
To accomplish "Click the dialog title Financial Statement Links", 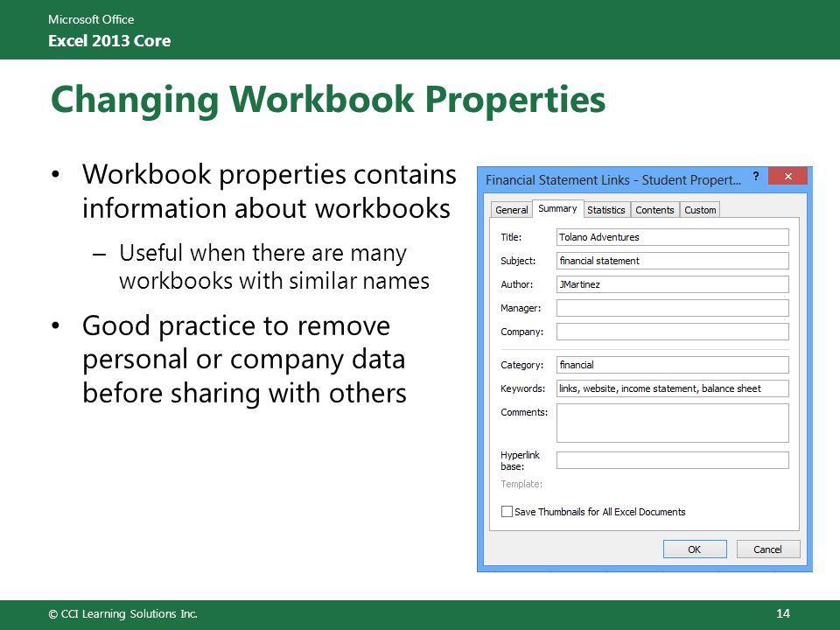I will [613, 180].
